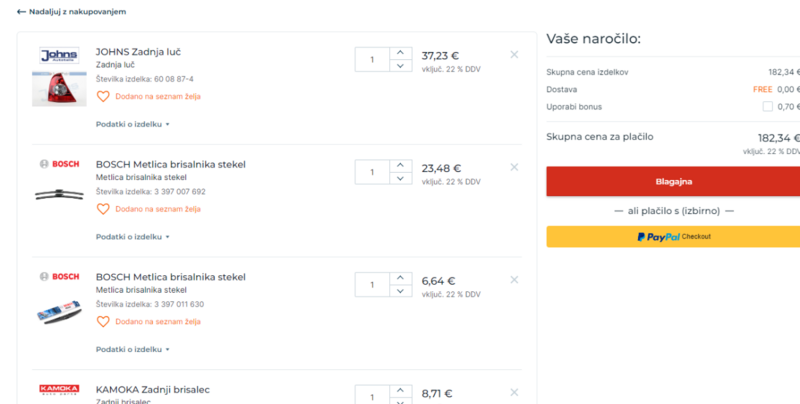Expand Podatki o izdelku for BOSCH 3 397 007 692
Screen dimensions: 800x404
133,237
